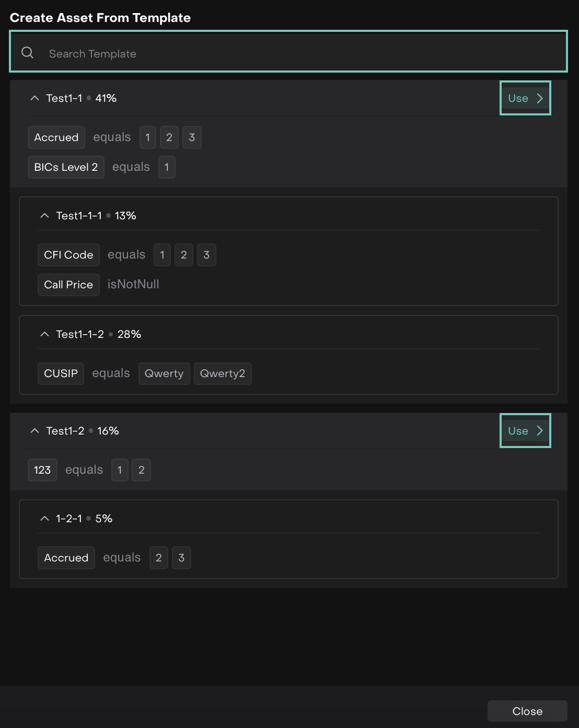This screenshot has height=728, width=579.
Task: Collapse the Test1-1 template section
Action: click(x=34, y=98)
